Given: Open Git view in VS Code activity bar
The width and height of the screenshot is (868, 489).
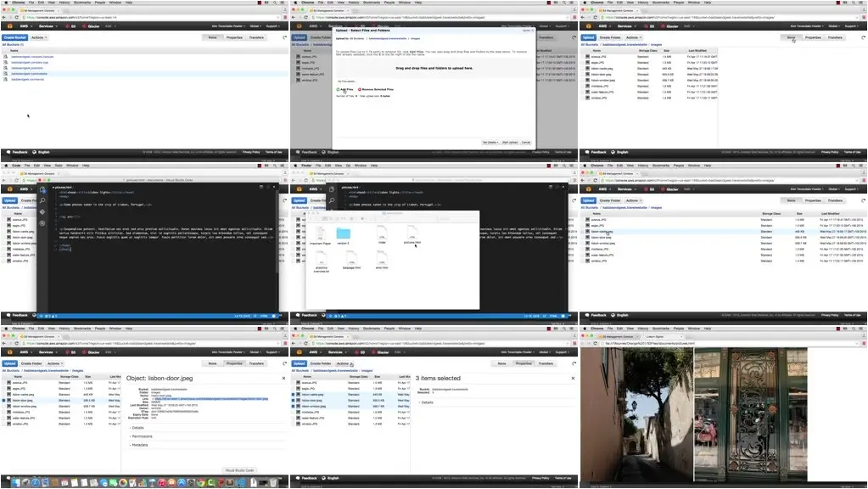Looking at the screenshot, I should 42,211.
